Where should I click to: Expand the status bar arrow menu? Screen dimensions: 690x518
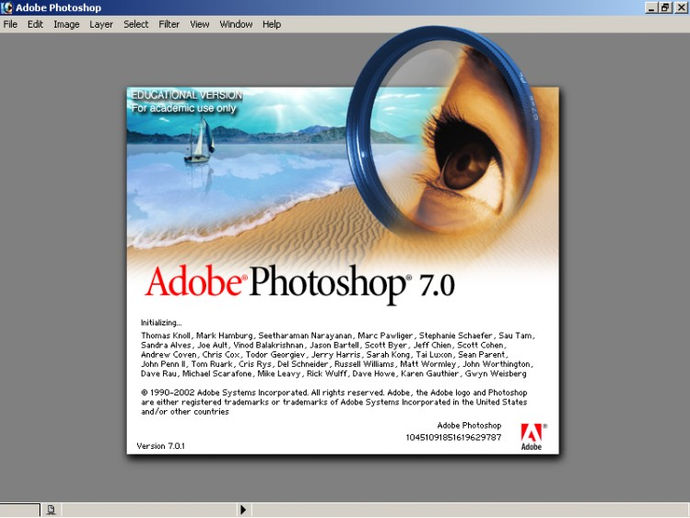pyautogui.click(x=243, y=510)
